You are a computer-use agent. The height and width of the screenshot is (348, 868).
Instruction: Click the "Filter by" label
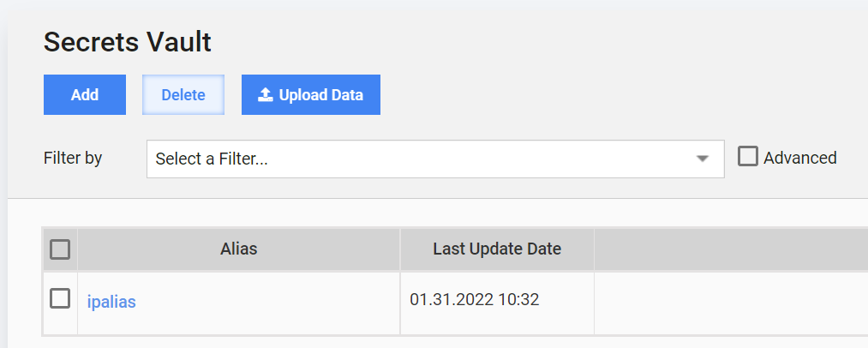(x=73, y=159)
